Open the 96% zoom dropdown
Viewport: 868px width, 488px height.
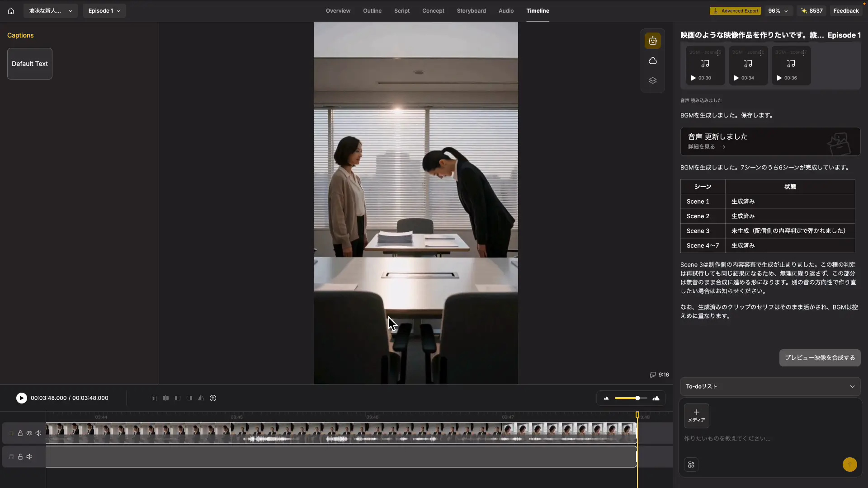point(778,11)
